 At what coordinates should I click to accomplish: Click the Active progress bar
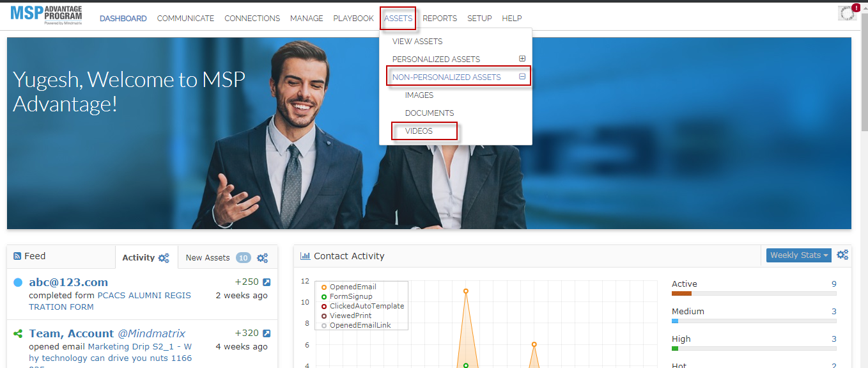click(754, 293)
